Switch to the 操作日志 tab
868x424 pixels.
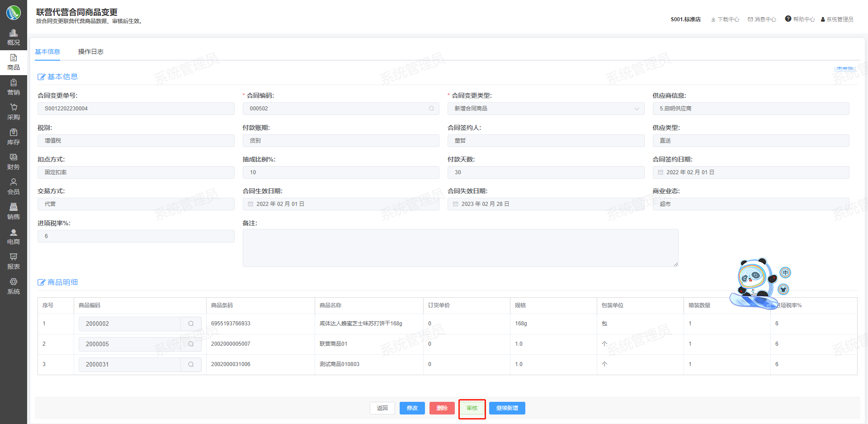[90, 52]
